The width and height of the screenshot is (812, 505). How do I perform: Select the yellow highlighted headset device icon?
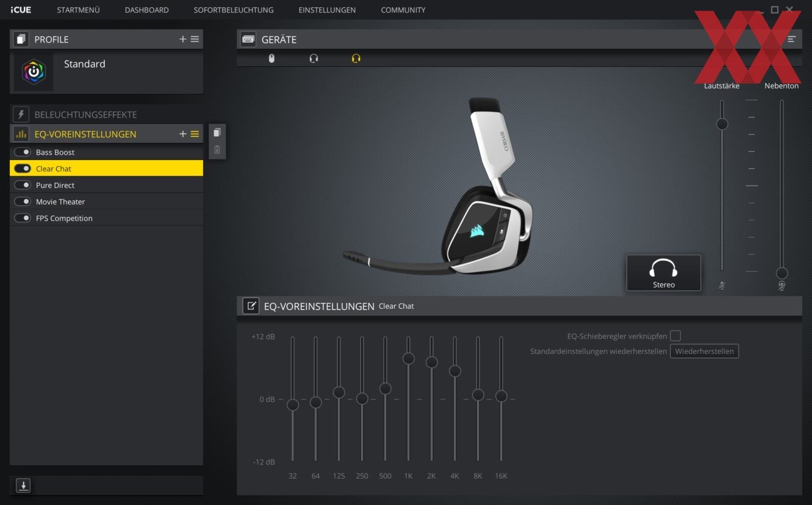pos(356,58)
